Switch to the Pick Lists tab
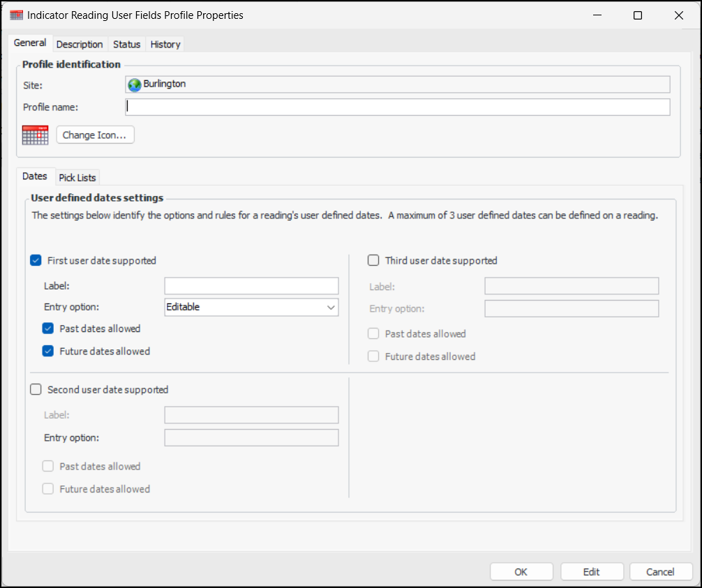Screen dimensions: 702x588 point(77,178)
